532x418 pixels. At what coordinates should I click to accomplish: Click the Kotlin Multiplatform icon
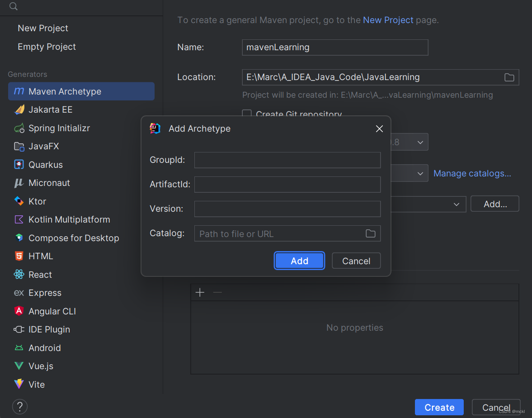(19, 219)
